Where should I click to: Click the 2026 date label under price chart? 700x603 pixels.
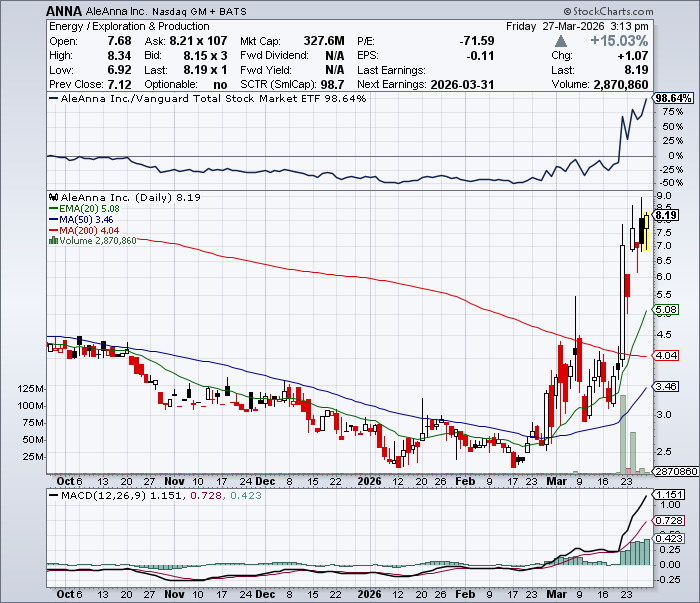[369, 481]
